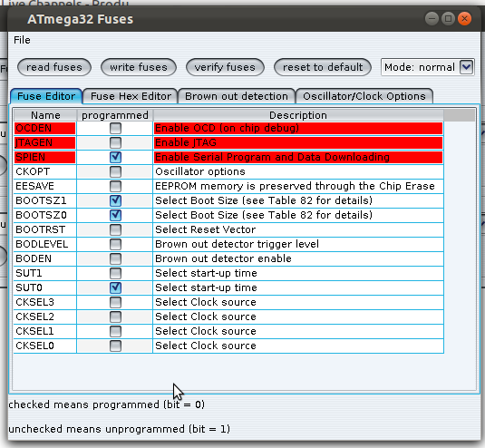Screen dimensions: 485x448
Task: Select the CKOPT name cell
Action: point(44,171)
